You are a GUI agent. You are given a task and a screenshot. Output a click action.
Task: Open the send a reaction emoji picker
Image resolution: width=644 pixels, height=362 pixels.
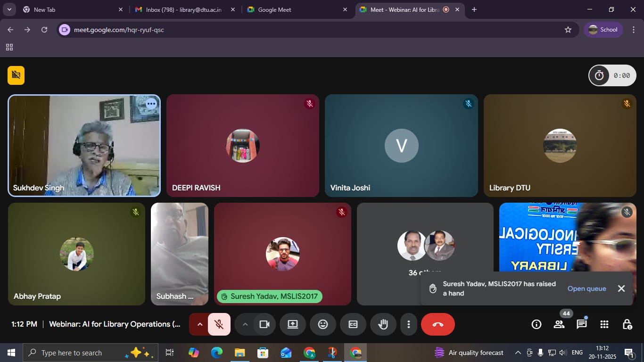322,324
